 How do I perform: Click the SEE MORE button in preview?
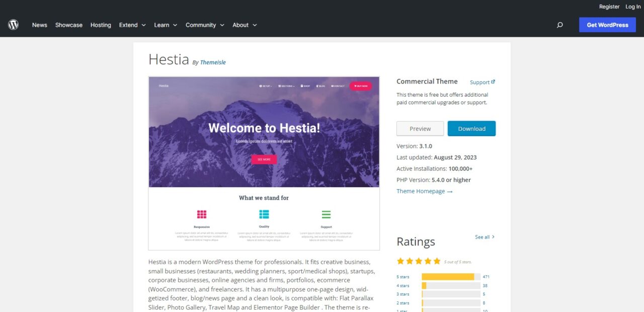coord(264,160)
